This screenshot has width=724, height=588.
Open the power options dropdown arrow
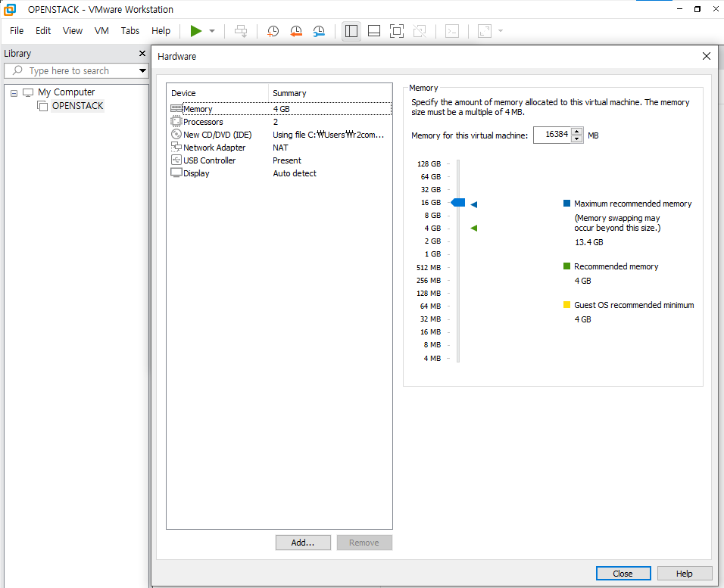point(212,31)
